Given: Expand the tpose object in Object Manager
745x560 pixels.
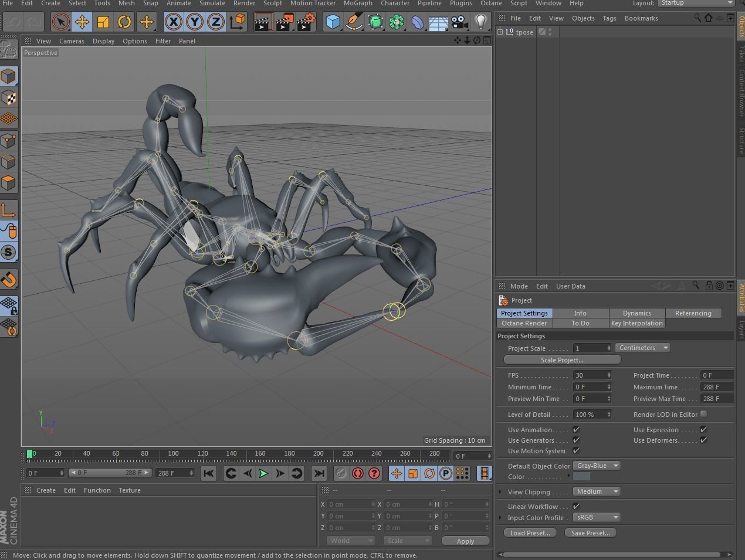Looking at the screenshot, I should pos(500,32).
